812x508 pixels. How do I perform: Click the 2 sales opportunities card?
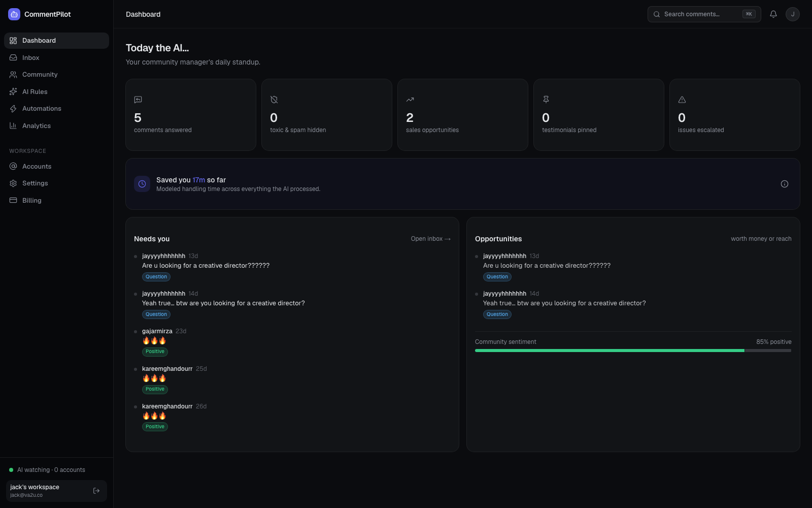463,115
